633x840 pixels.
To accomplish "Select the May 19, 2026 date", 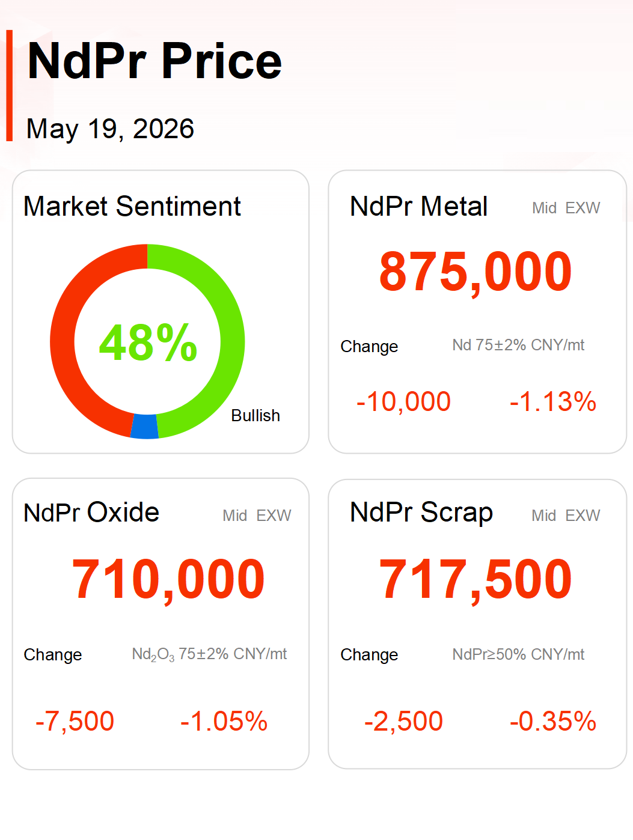I will pos(110,129).
